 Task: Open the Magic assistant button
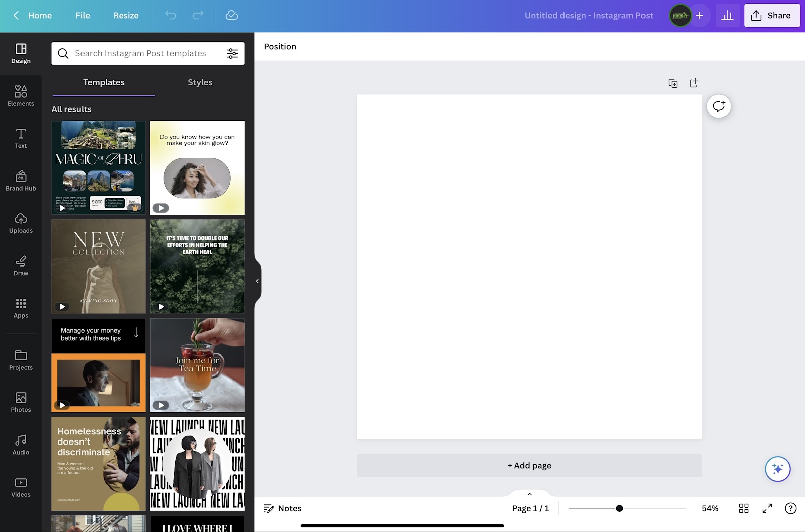pyautogui.click(x=778, y=469)
